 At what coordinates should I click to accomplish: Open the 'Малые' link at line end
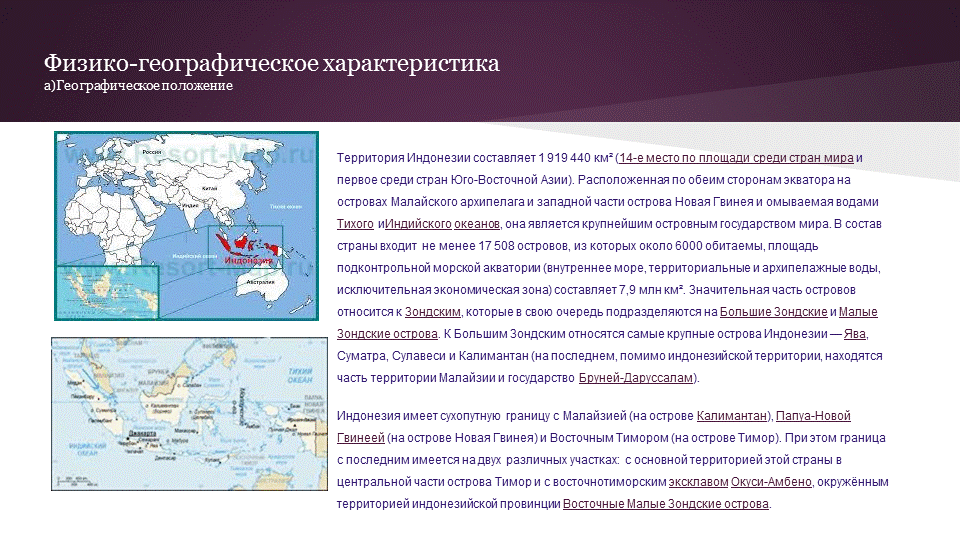(x=858, y=312)
